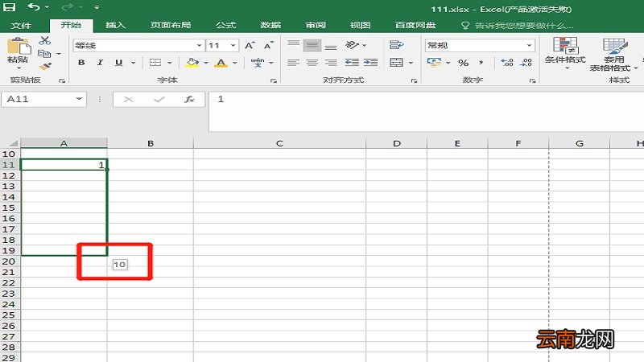Open 套用表格格式 table format
This screenshot has height=362, width=644.
pos(614,54)
